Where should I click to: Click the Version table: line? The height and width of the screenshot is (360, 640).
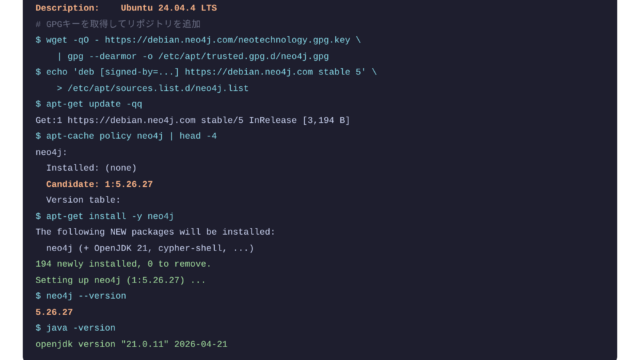83,200
